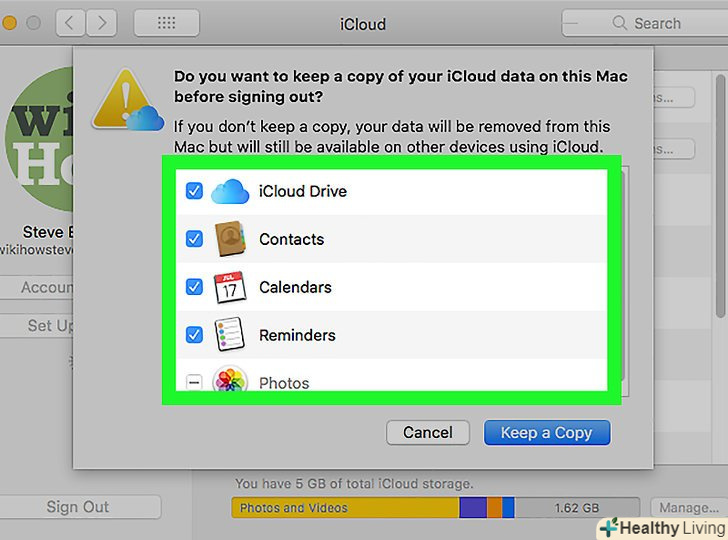The width and height of the screenshot is (728, 540).
Task: Click the Calendars icon
Action: 230,287
